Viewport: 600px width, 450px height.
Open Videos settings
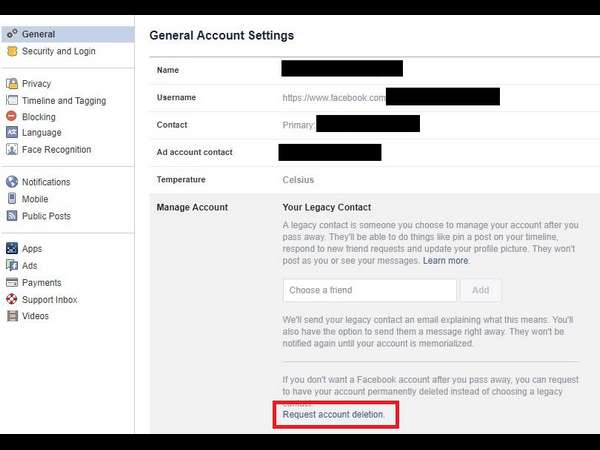[x=35, y=316]
